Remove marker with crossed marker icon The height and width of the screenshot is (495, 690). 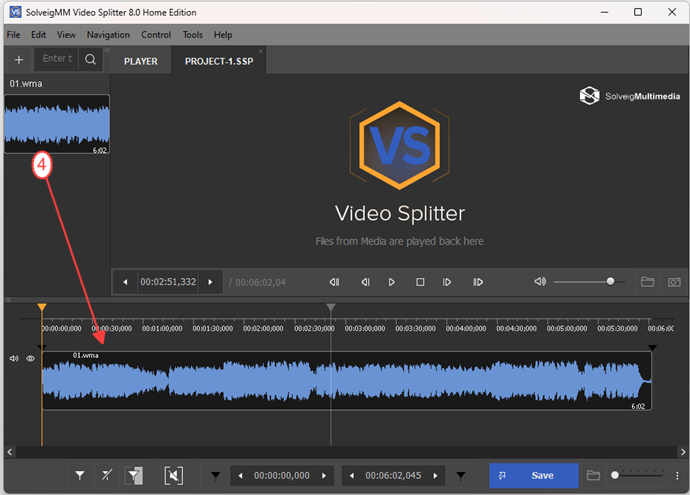pos(107,475)
